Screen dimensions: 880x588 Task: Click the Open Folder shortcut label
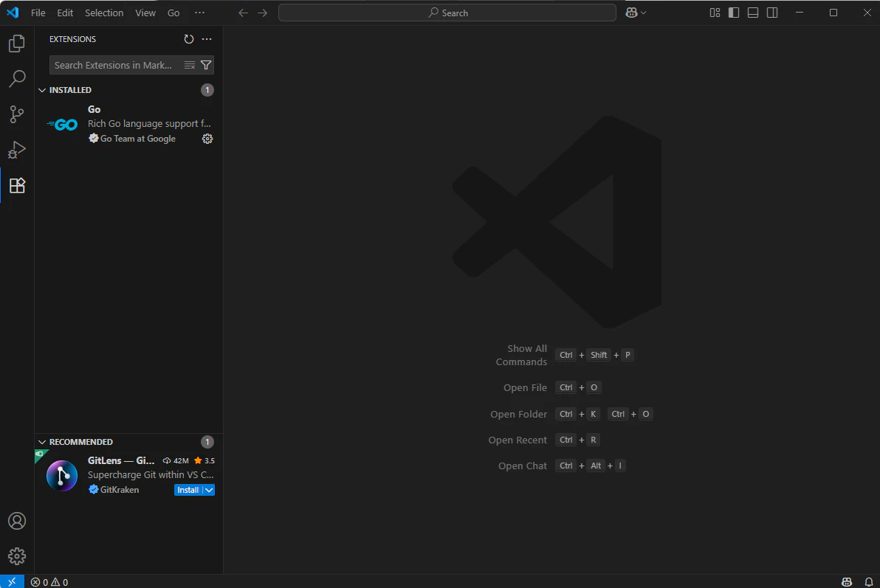(x=518, y=414)
